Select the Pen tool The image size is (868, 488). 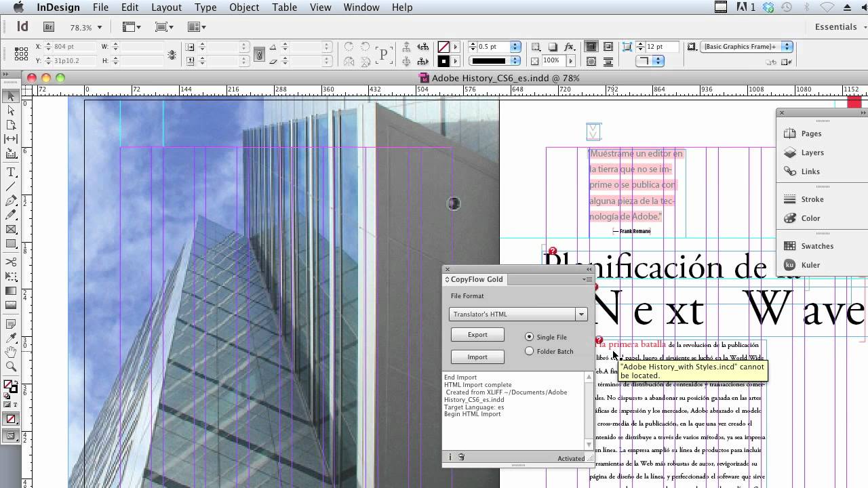11,201
